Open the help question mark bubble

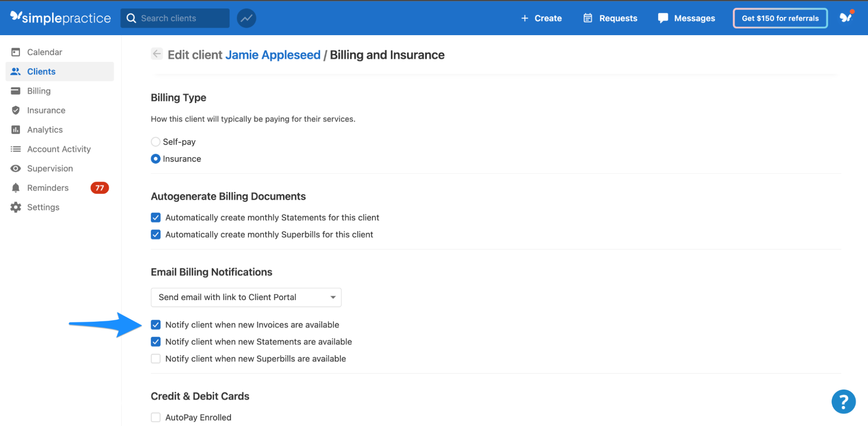[x=843, y=401]
